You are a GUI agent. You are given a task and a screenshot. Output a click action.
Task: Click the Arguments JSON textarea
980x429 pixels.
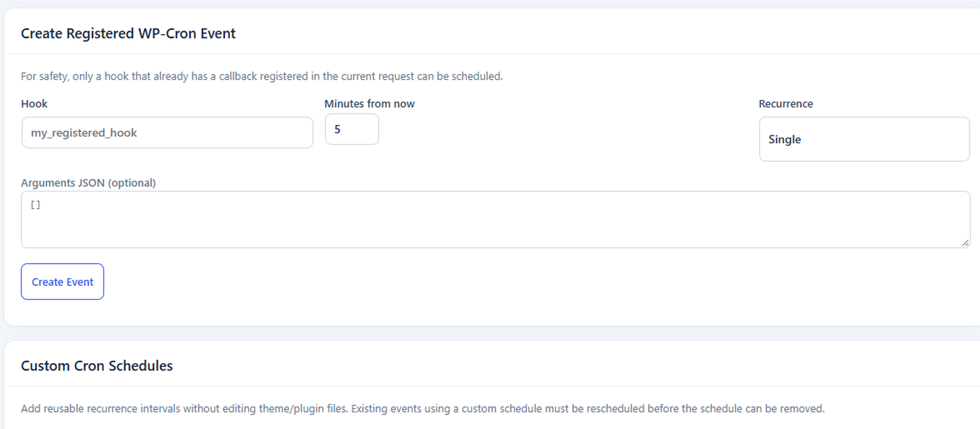click(495, 219)
